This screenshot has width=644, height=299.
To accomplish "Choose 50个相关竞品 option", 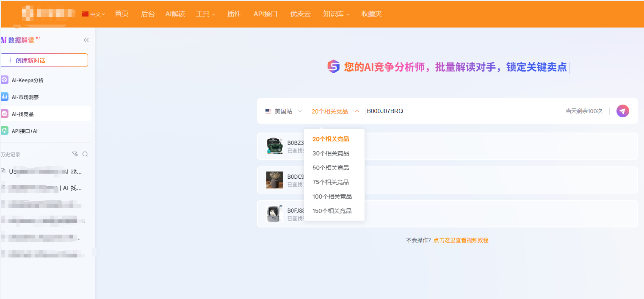I will coord(331,168).
